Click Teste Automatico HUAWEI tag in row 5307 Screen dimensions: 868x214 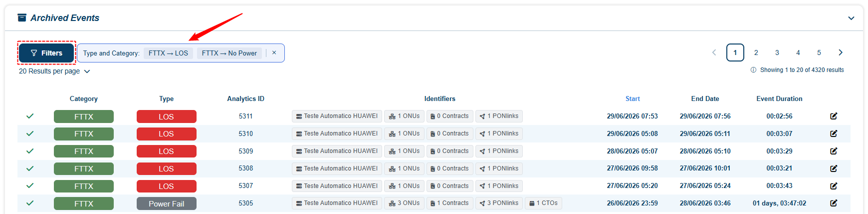click(x=337, y=186)
